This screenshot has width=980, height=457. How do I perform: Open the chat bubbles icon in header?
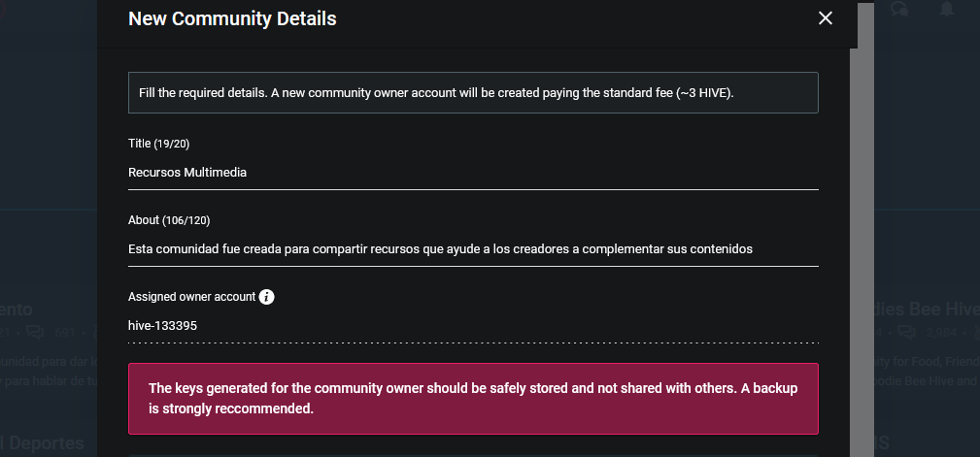[898, 10]
